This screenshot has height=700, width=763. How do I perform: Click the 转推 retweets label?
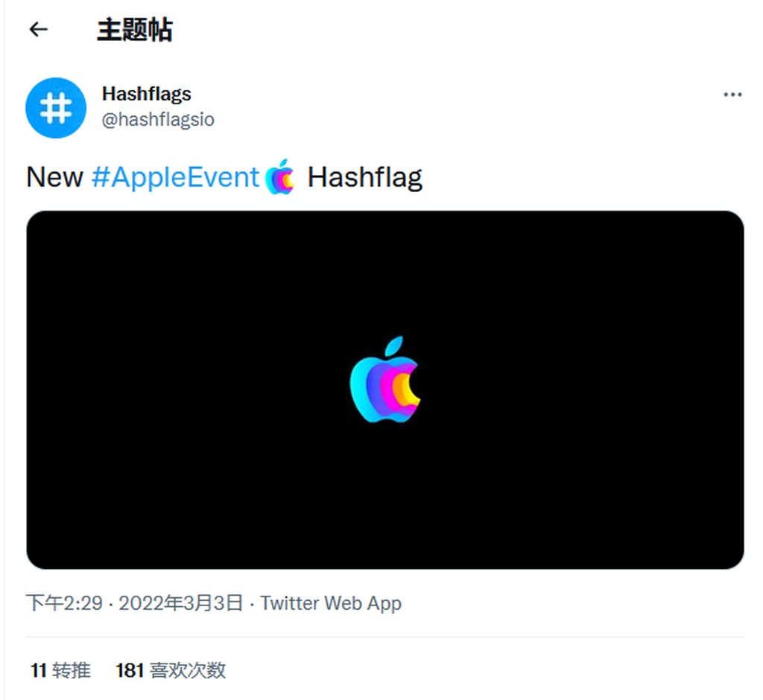(x=71, y=670)
